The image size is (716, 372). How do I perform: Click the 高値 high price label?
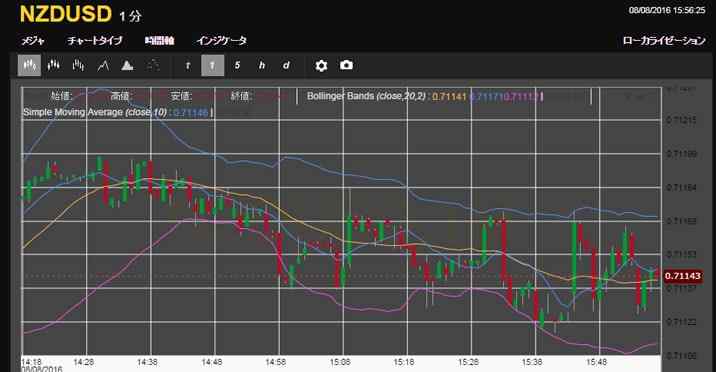point(121,96)
